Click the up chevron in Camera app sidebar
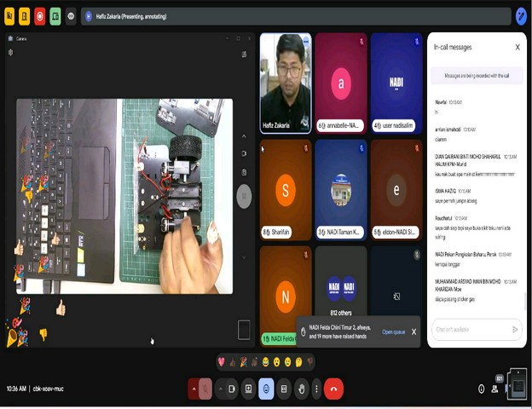The image size is (532, 409). (x=244, y=136)
